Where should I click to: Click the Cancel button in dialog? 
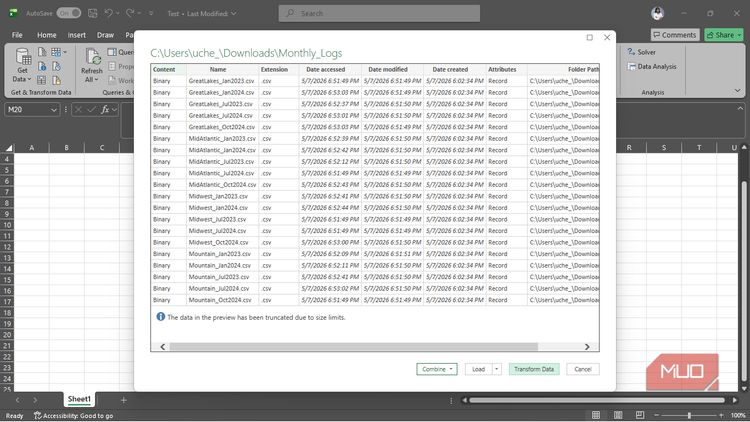(583, 369)
